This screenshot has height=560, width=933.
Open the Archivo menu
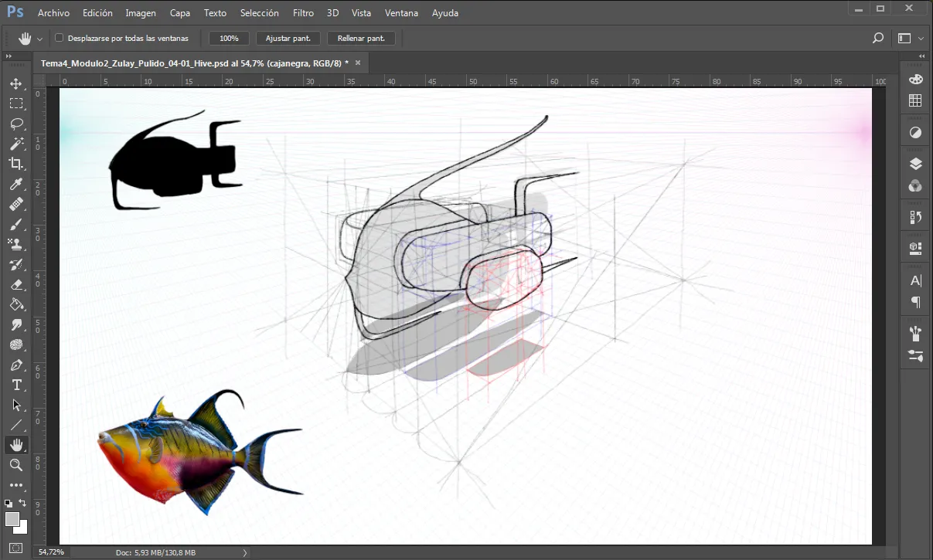[x=53, y=13]
